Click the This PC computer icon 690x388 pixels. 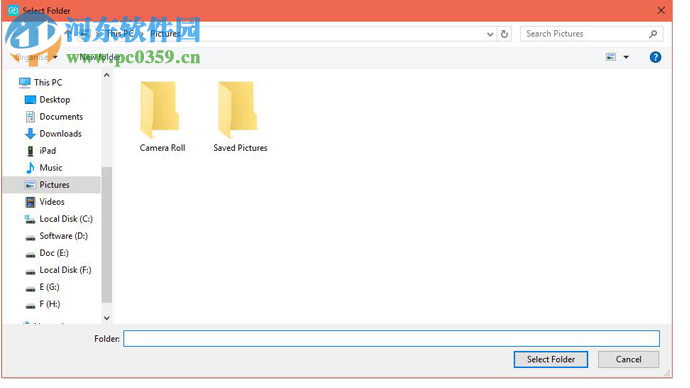click(25, 82)
